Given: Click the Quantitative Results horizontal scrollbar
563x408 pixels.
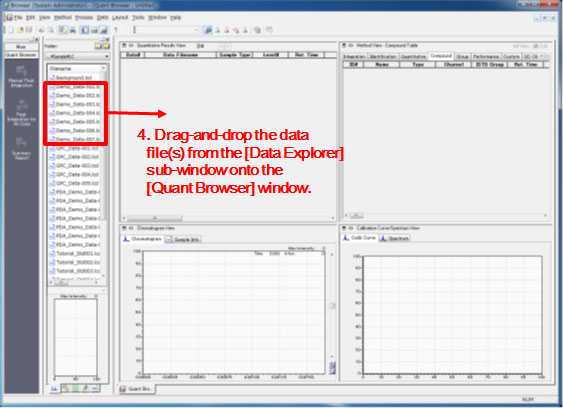Looking at the screenshot, I should click(x=228, y=218).
